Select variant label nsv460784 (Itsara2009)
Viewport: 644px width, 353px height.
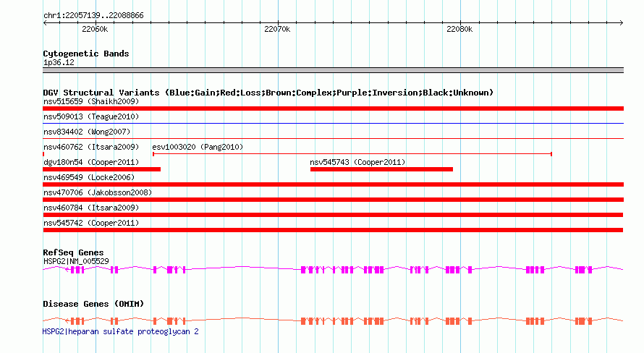click(91, 208)
